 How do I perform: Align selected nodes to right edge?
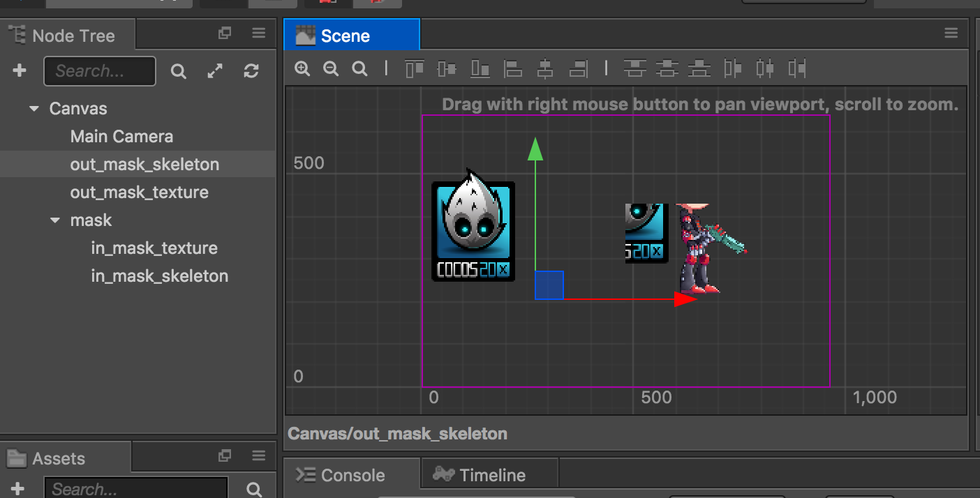(578, 68)
